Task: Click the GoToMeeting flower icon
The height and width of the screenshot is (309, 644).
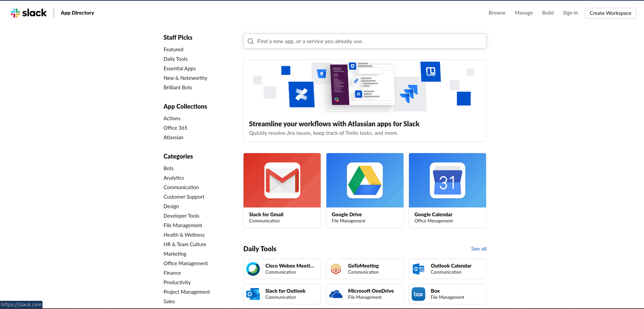Action: pyautogui.click(x=336, y=269)
